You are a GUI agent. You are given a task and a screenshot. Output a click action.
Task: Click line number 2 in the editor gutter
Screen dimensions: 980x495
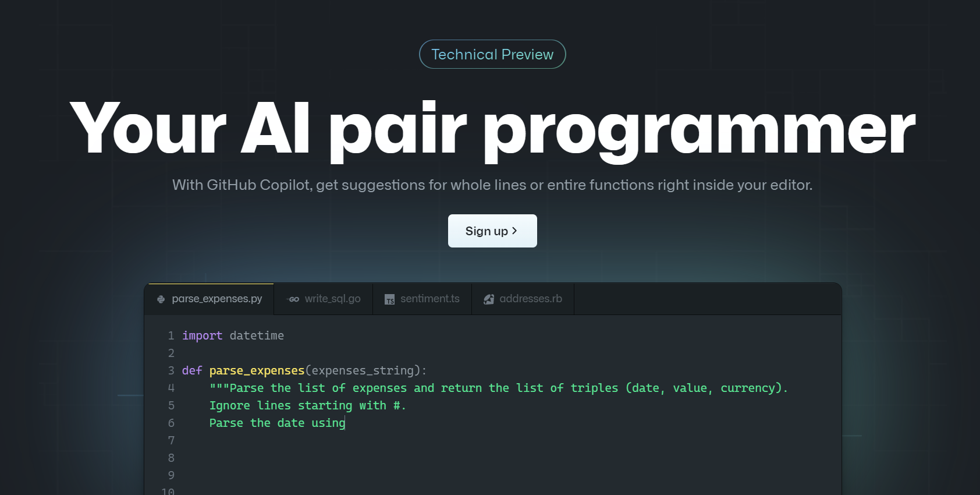pyautogui.click(x=171, y=353)
